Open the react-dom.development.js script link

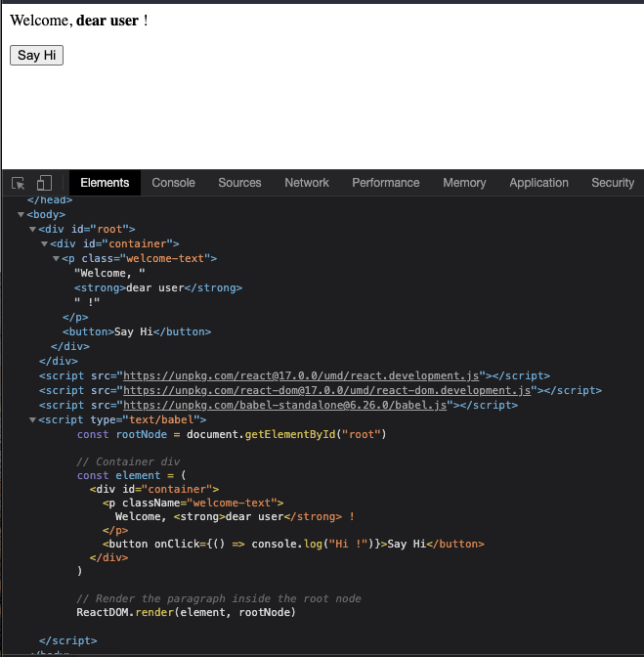click(x=326, y=390)
